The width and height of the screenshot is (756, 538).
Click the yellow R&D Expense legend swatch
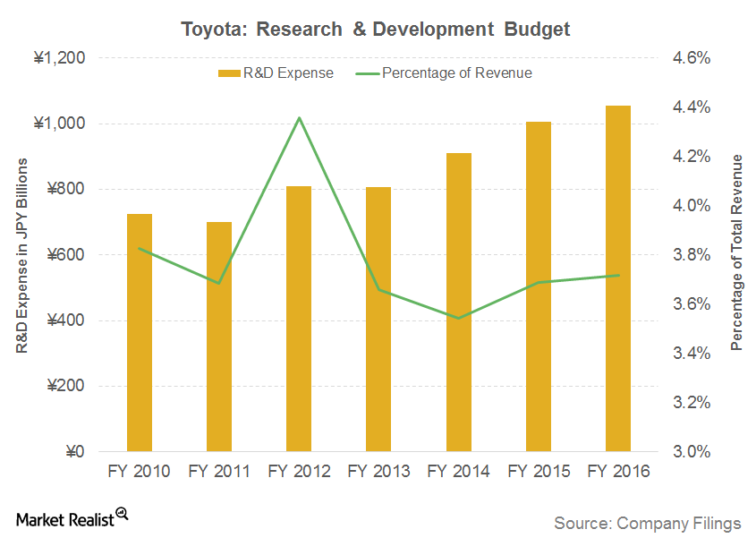tap(229, 73)
